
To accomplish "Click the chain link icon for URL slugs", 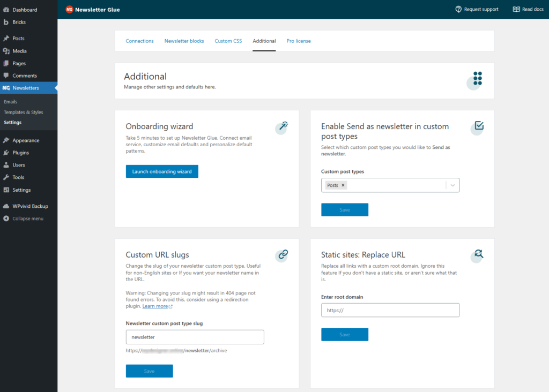I will pyautogui.click(x=283, y=254).
